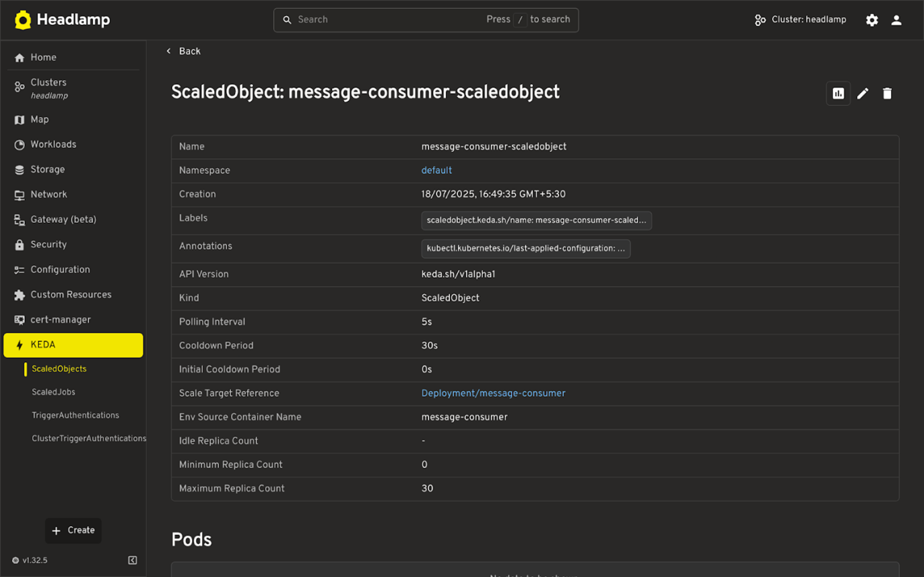Expand the scaledobject.keda.sh/name label chip
Viewport: 924px width, 577px height.
(x=536, y=220)
